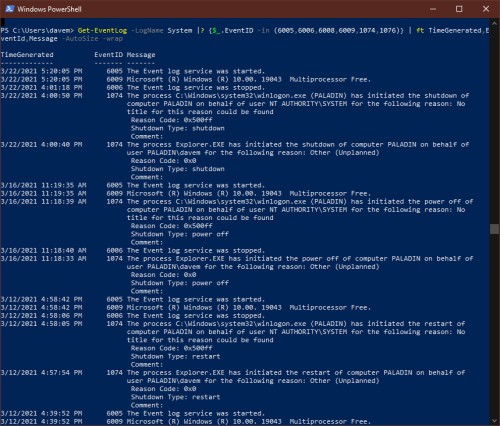Click the first 'Shutdown Type: power off' line

(180, 234)
